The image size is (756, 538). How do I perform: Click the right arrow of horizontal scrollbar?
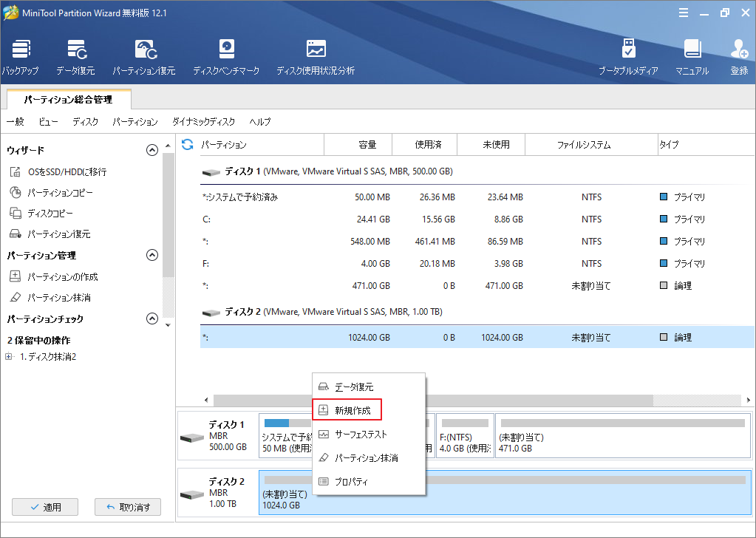[x=749, y=400]
